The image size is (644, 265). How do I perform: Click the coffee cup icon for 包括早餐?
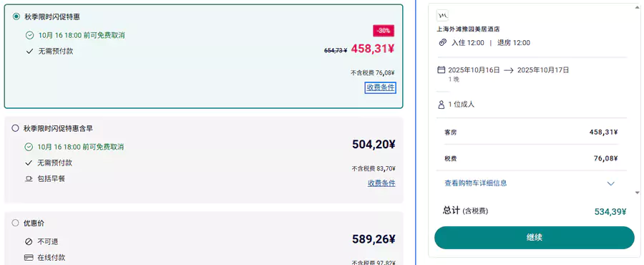tap(29, 179)
